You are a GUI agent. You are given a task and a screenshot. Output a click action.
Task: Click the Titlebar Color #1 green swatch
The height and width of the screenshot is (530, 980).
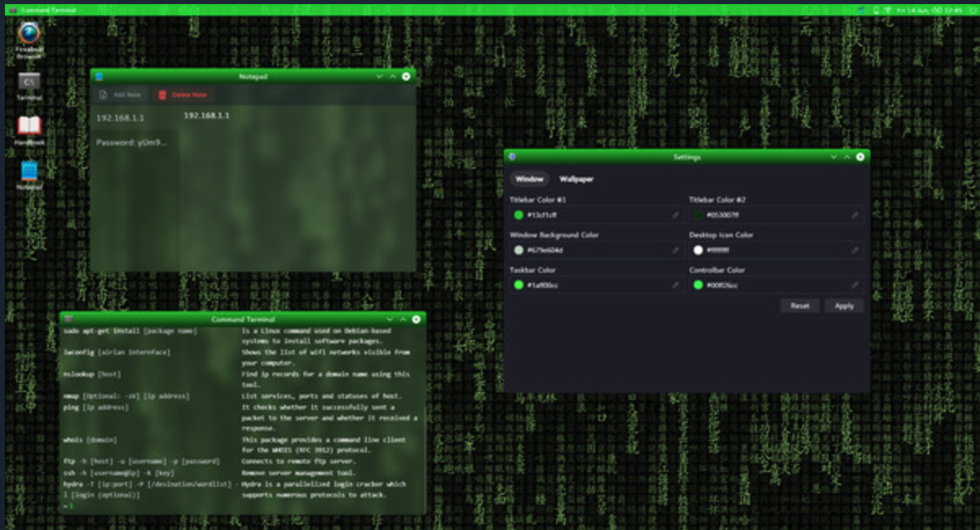[519, 215]
